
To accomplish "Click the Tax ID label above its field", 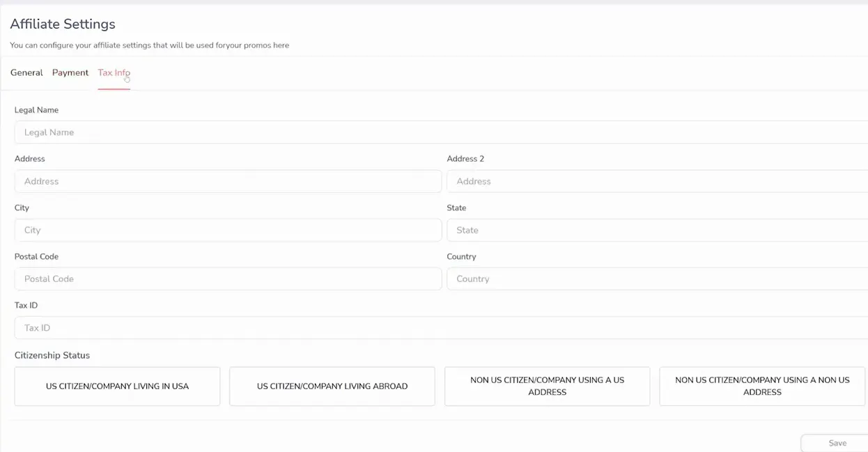I will click(x=26, y=305).
